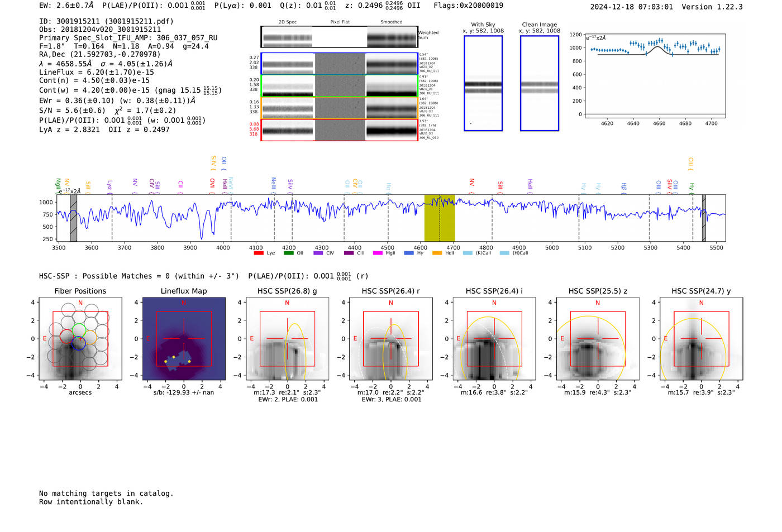Select the orange HeII legend swatch
The width and height of the screenshot is (782, 532).
[x=437, y=253]
